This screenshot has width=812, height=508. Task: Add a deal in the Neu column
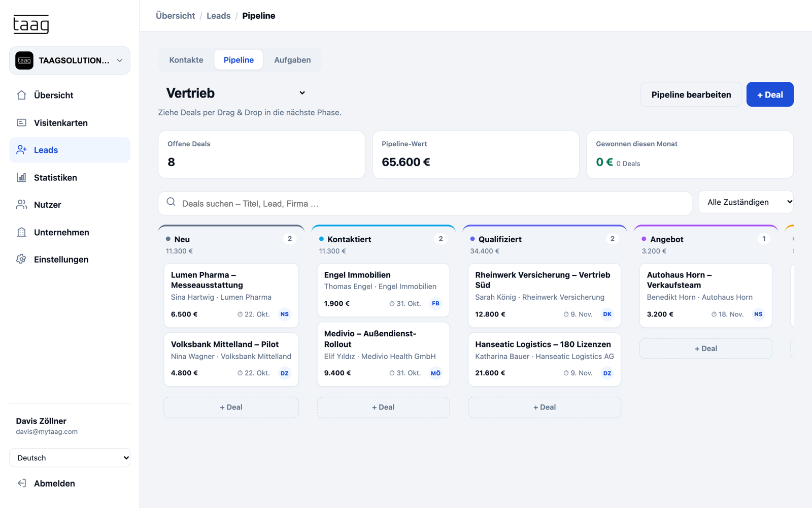click(231, 407)
